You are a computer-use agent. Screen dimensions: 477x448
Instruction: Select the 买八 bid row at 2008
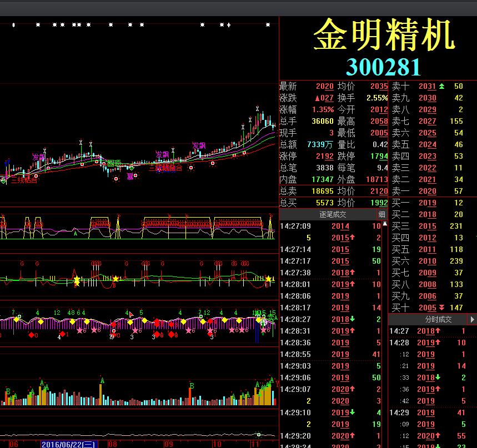click(x=433, y=284)
